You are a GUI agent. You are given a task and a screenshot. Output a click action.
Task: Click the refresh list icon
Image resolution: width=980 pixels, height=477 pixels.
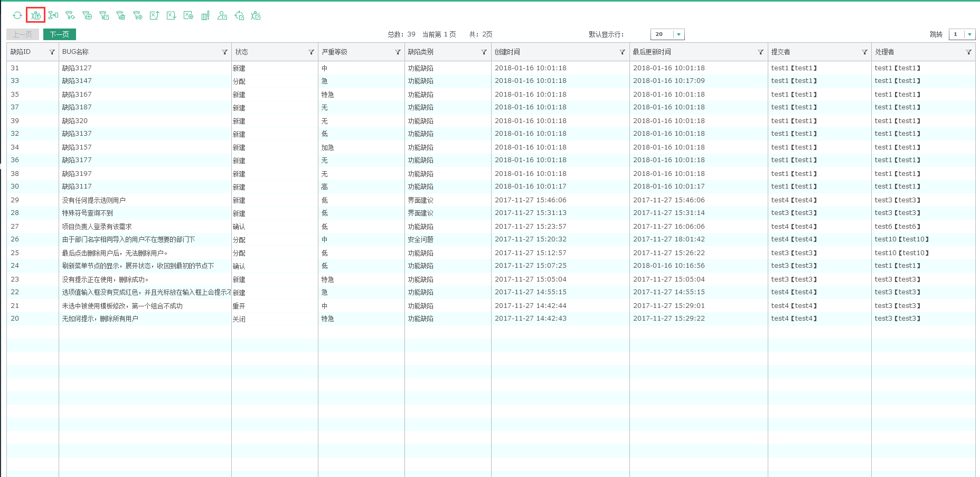tap(17, 15)
